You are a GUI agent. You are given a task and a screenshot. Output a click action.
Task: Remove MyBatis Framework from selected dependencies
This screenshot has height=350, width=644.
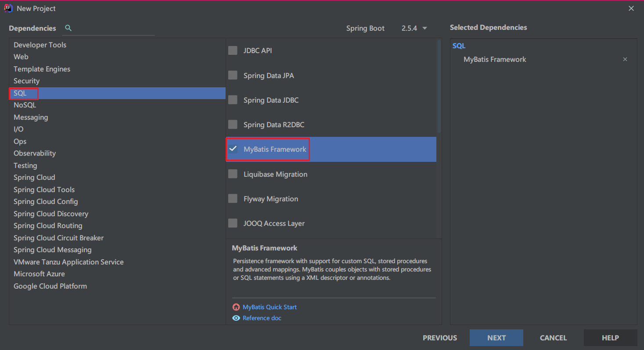click(x=625, y=59)
